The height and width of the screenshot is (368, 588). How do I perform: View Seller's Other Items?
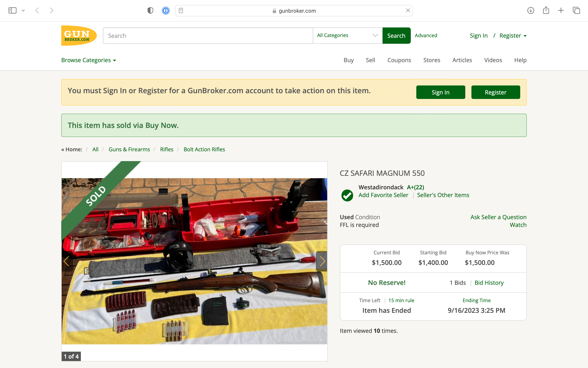click(x=443, y=195)
